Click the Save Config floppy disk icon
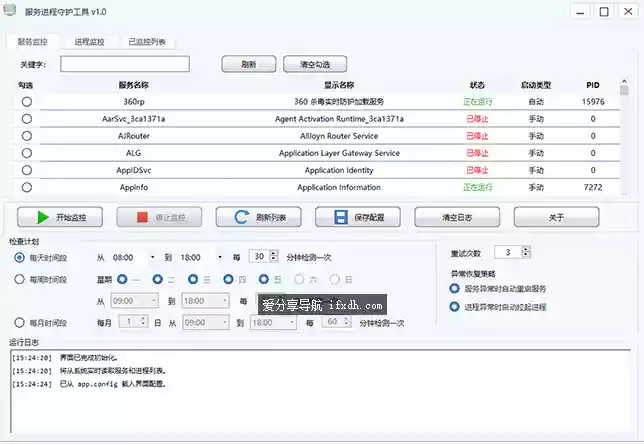Image resolution: width=644 pixels, height=444 pixels. point(341,217)
